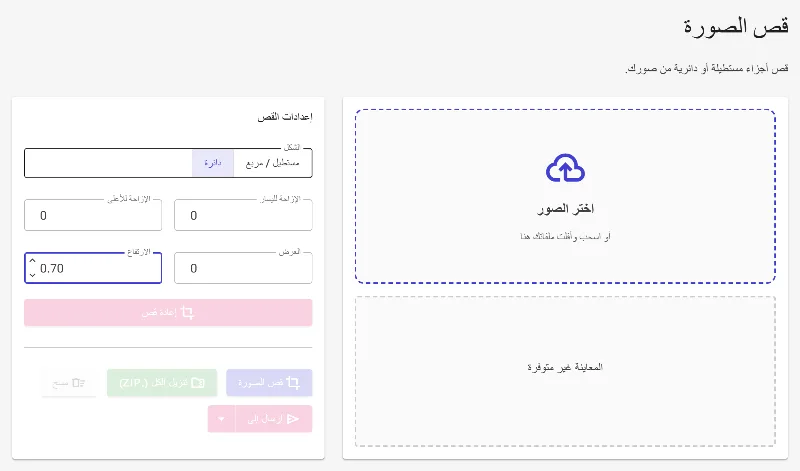800x471 pixels.
Task: Click the pink إعادة قص button
Action: point(168,312)
